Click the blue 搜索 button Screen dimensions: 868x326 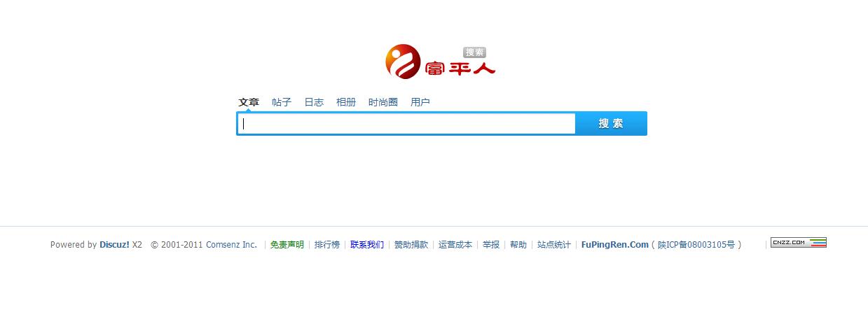611,124
